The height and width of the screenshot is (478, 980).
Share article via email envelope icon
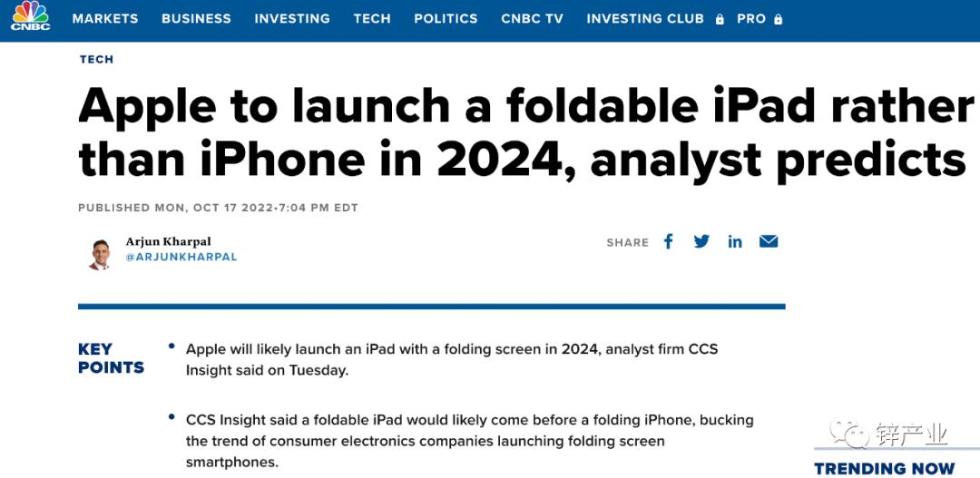pos(769,241)
